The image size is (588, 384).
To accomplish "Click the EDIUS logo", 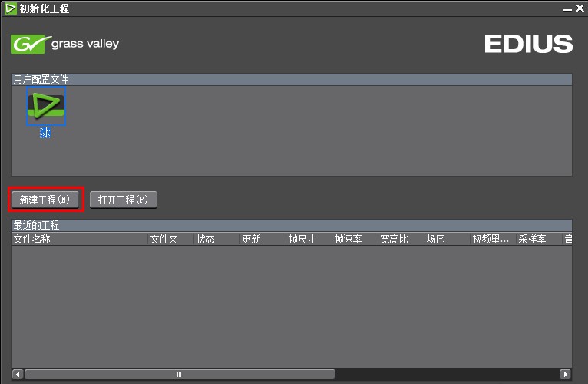I will pyautogui.click(x=528, y=44).
